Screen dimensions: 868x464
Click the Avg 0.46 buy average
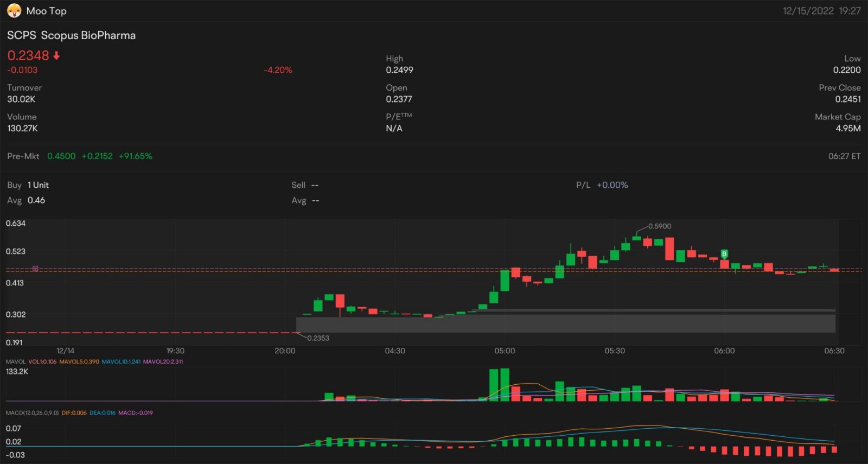pos(26,200)
